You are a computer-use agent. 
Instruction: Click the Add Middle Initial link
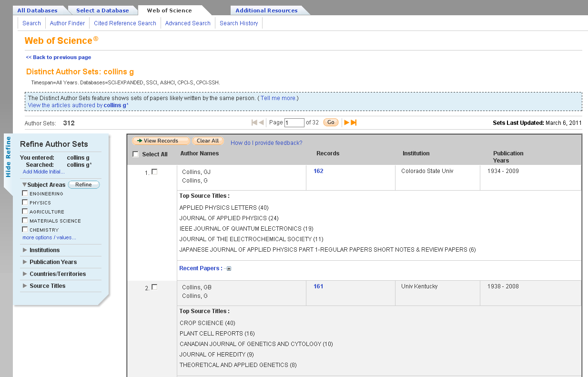coord(44,172)
